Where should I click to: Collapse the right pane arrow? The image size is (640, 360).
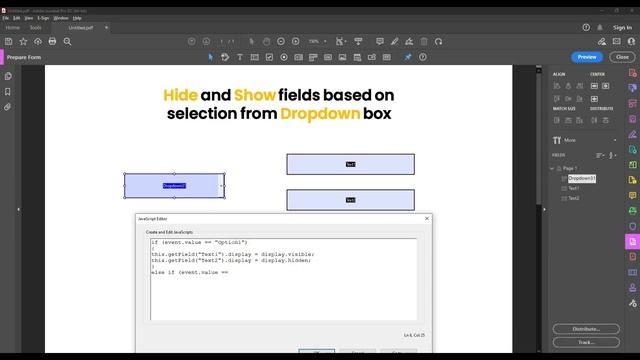point(544,209)
